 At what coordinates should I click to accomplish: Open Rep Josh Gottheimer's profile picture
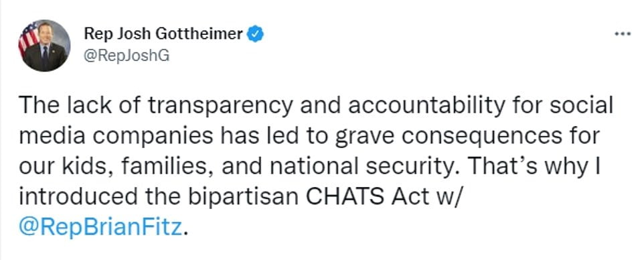[44, 46]
